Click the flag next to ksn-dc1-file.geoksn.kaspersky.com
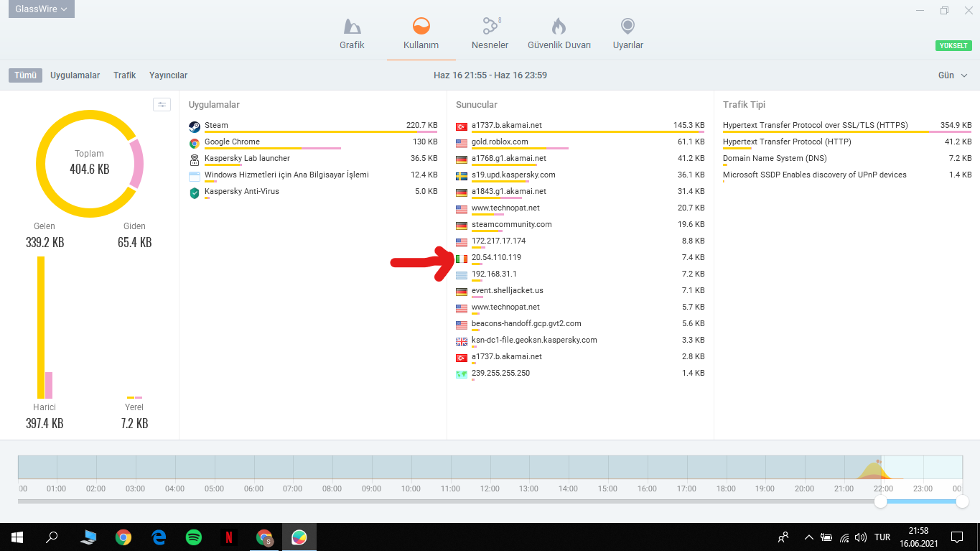This screenshot has width=980, height=551. coord(462,341)
